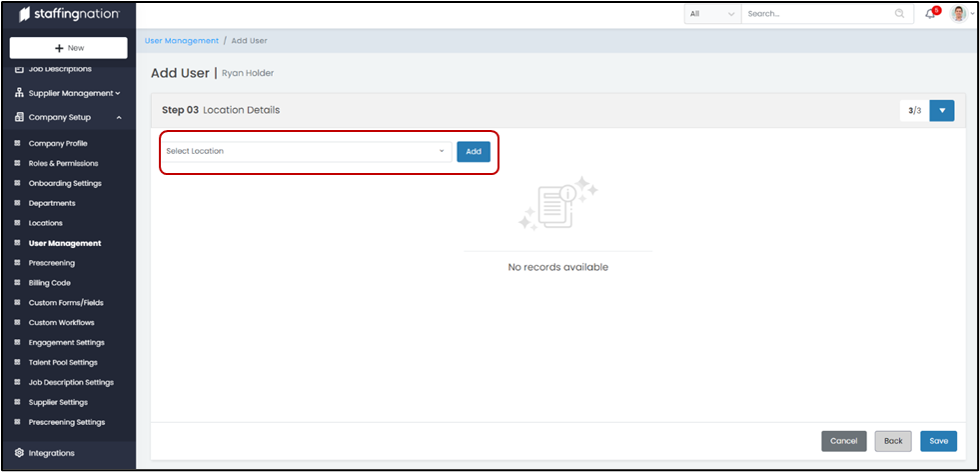Click the Job Descriptions sidebar icon
Viewport: 980px width, 472px height.
coord(19,69)
